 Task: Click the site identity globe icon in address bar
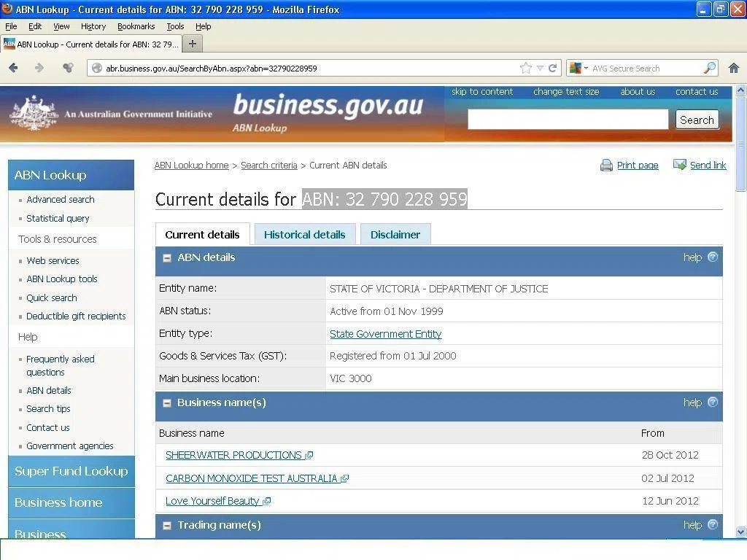(97, 68)
